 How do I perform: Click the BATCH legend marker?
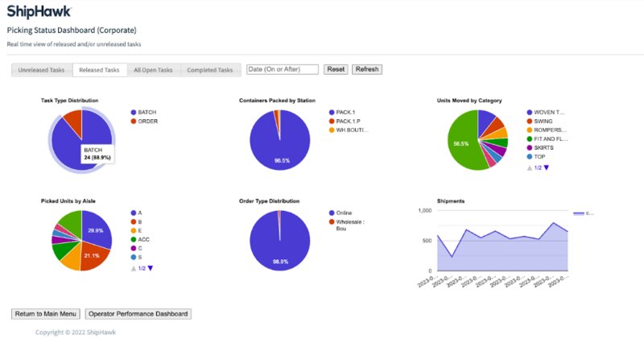tap(133, 112)
